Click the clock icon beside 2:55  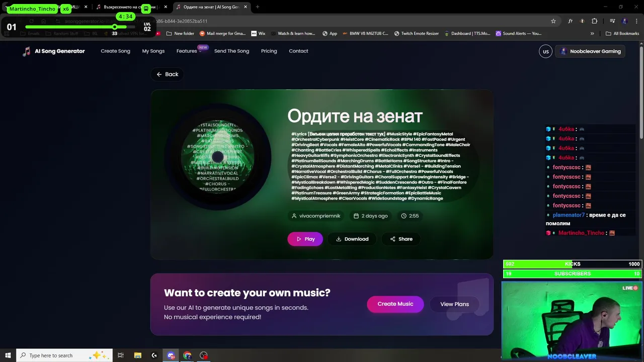click(x=404, y=216)
